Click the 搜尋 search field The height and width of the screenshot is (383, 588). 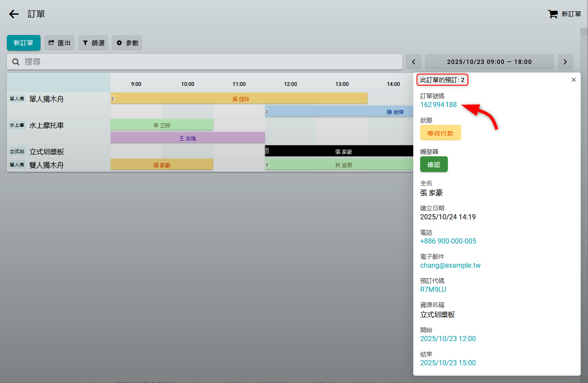(205, 62)
